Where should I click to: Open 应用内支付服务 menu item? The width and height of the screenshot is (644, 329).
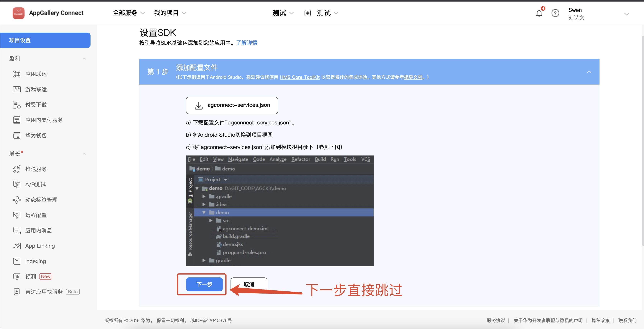[x=44, y=120]
